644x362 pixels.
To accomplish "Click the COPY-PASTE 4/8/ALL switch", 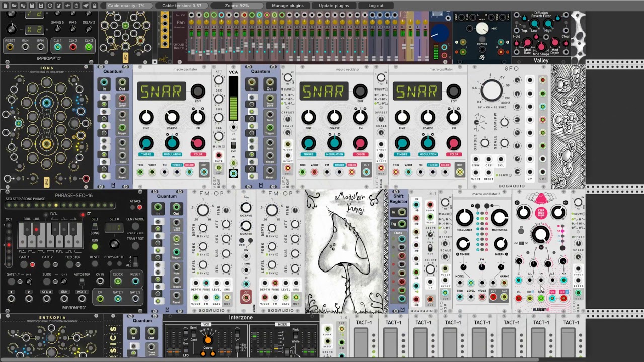I will (135, 262).
